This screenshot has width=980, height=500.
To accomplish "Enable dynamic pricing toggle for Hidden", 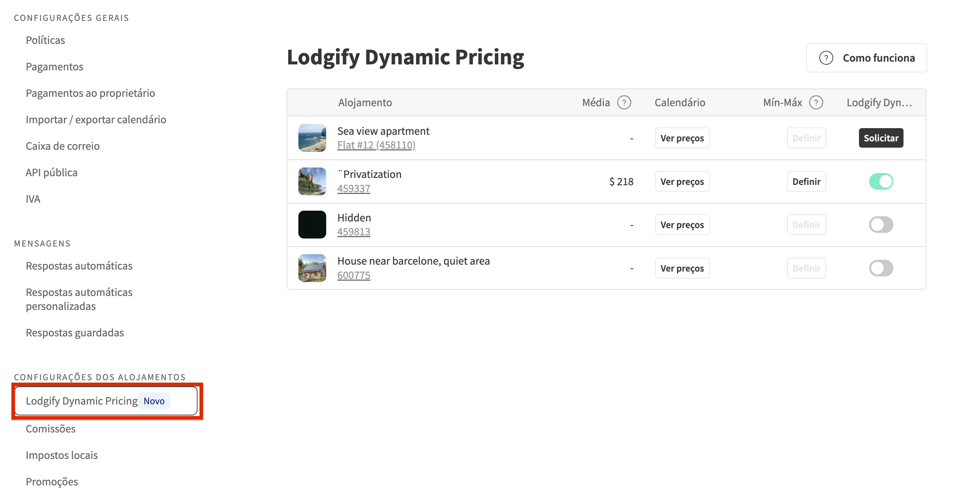I will point(881,225).
